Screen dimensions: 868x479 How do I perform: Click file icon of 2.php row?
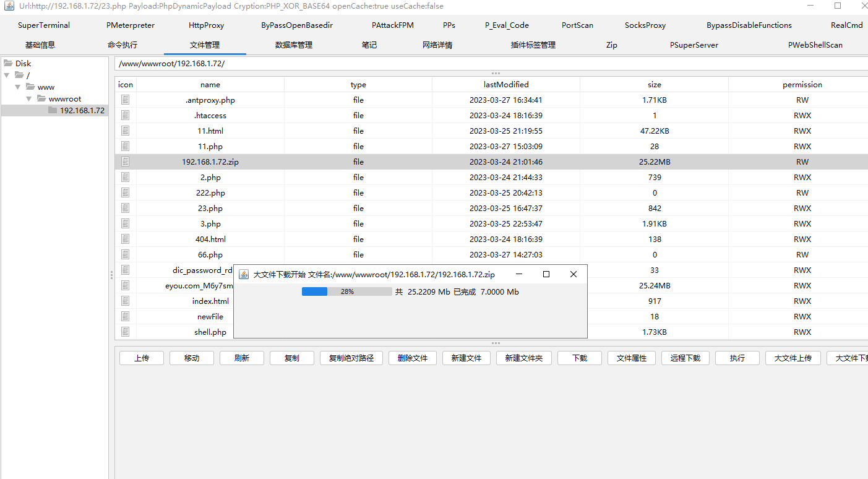126,177
